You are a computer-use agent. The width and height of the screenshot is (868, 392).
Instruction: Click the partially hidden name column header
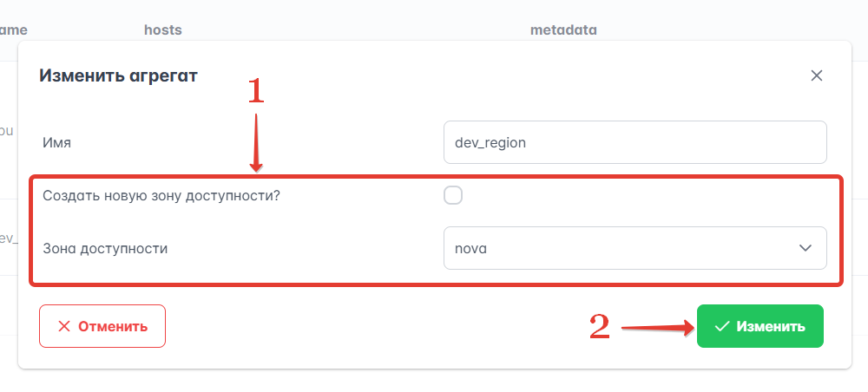pyautogui.click(x=14, y=30)
